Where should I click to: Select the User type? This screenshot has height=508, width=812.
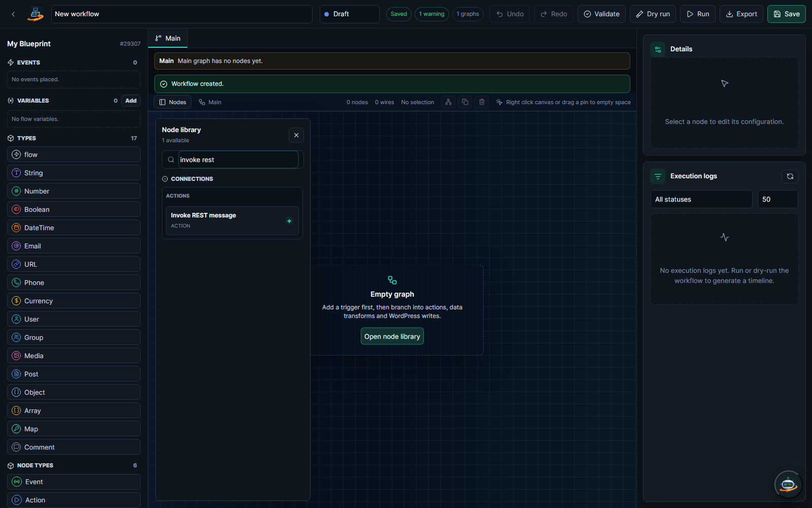tap(74, 319)
